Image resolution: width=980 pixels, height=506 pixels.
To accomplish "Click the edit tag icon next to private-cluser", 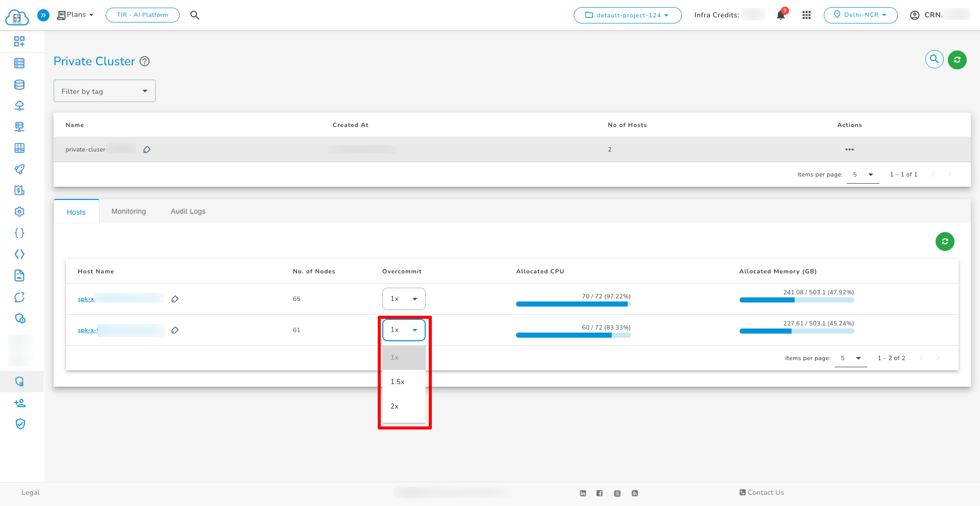I will click(x=147, y=149).
